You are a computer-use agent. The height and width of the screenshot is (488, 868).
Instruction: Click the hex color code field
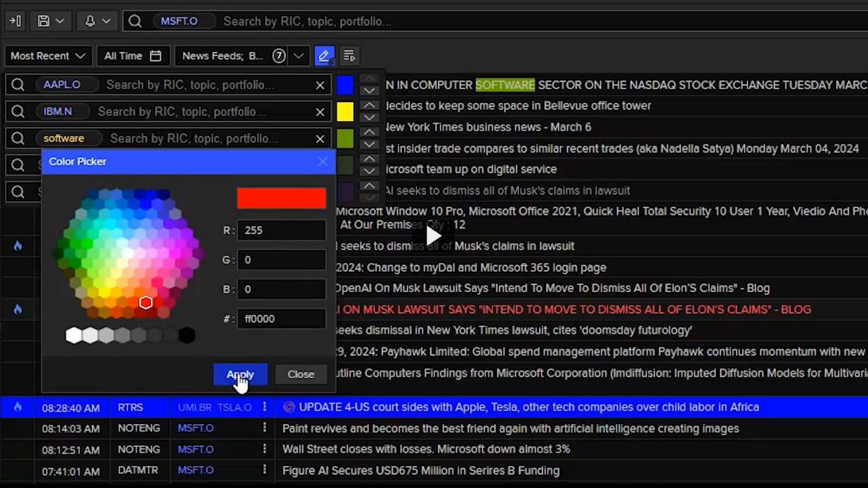281,318
